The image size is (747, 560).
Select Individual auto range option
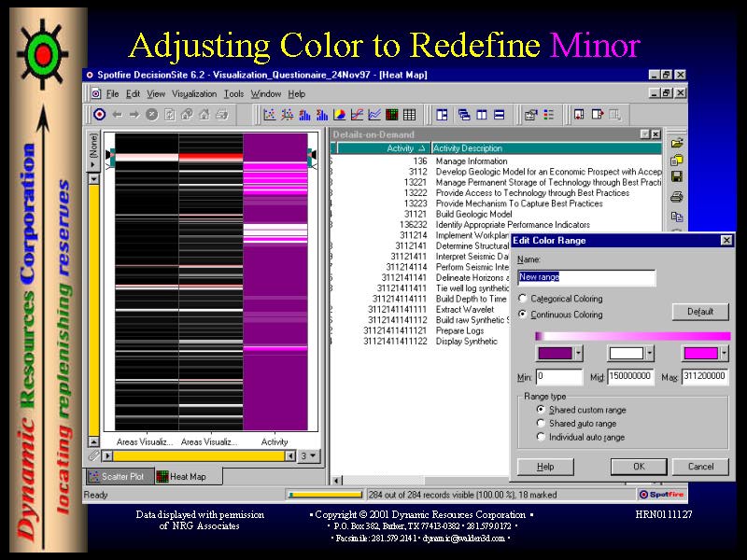[542, 437]
